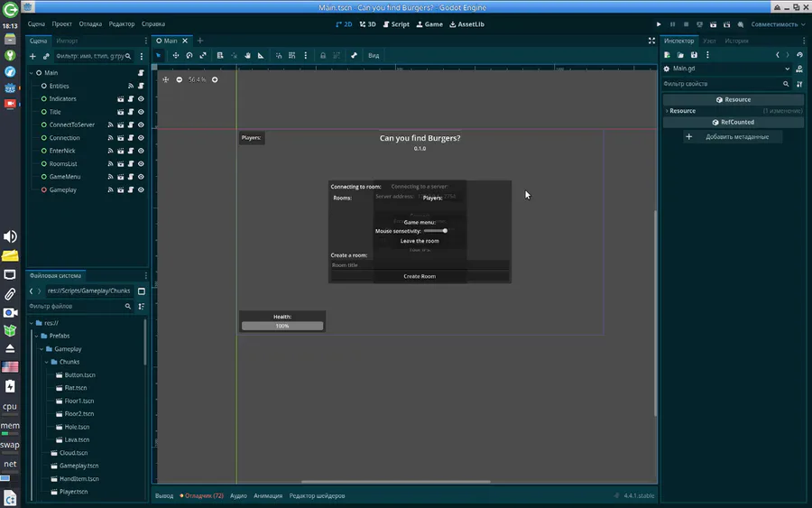Select the Select Mode arrow tool
The width and height of the screenshot is (812, 508).
[159, 55]
